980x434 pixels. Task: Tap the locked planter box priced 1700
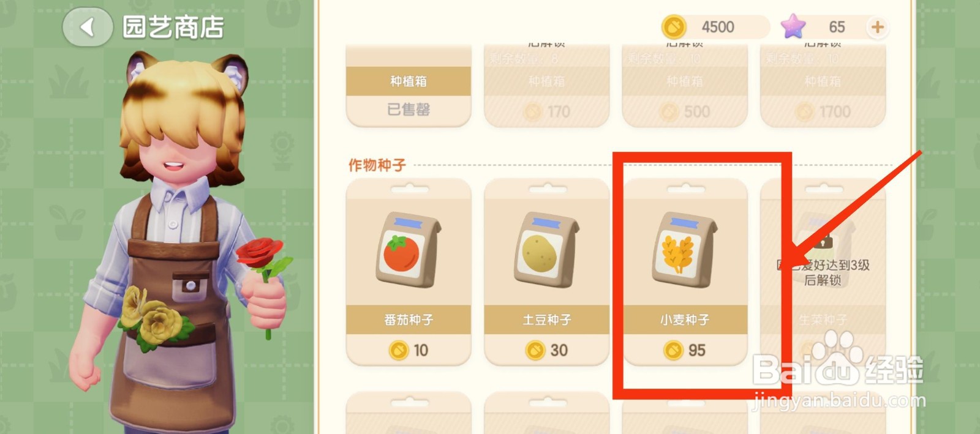(823, 86)
